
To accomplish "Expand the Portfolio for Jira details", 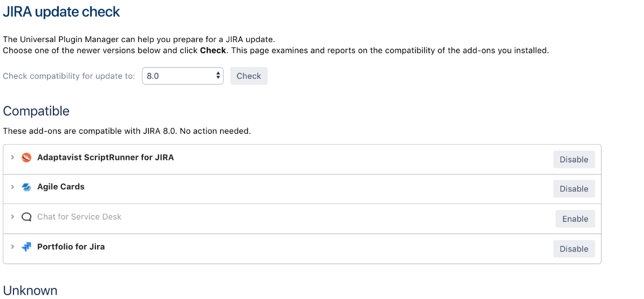I will pos(12,247).
